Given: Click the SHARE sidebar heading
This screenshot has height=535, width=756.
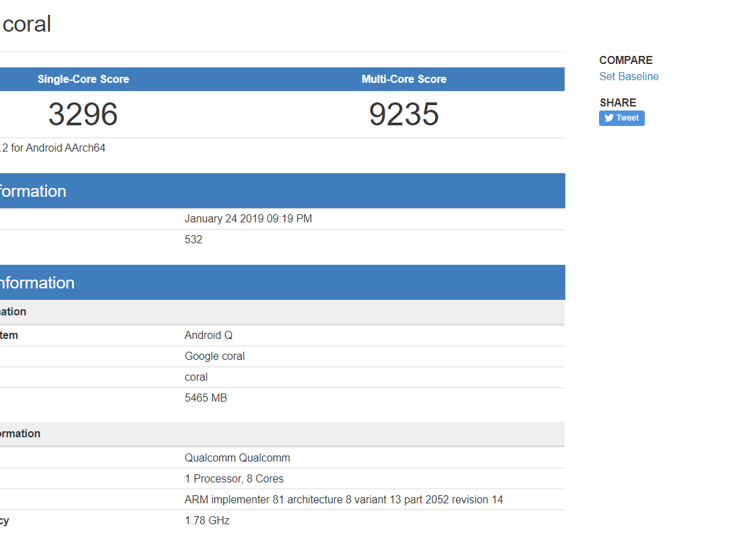Looking at the screenshot, I should click(x=617, y=103).
